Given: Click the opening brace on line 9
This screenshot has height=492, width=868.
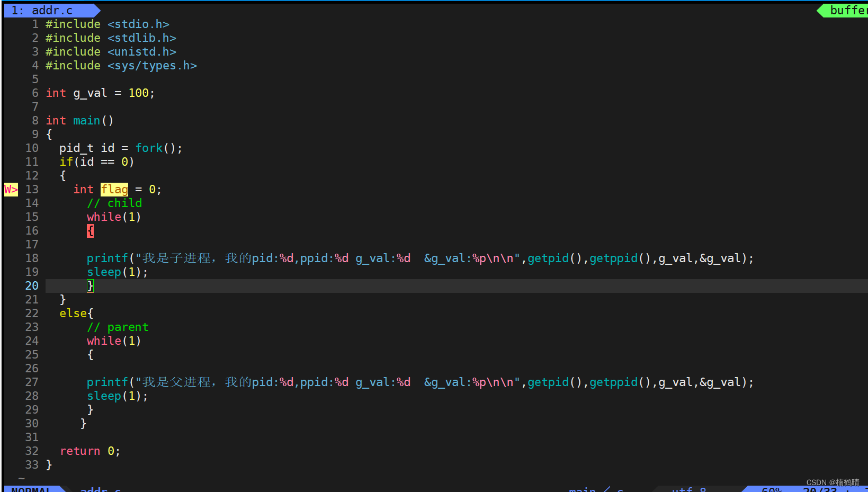Looking at the screenshot, I should 49,134.
